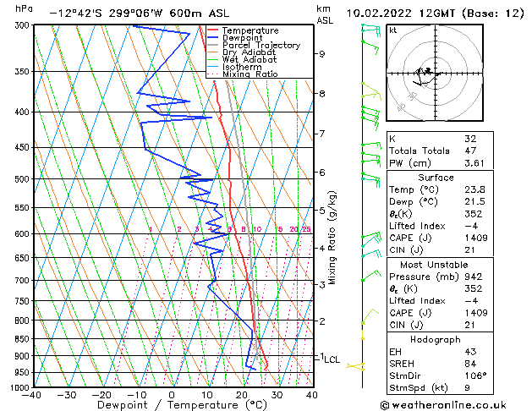Click the pink mixing ratio label 25
Viewport: 532px width, 411px height.
[306, 229]
